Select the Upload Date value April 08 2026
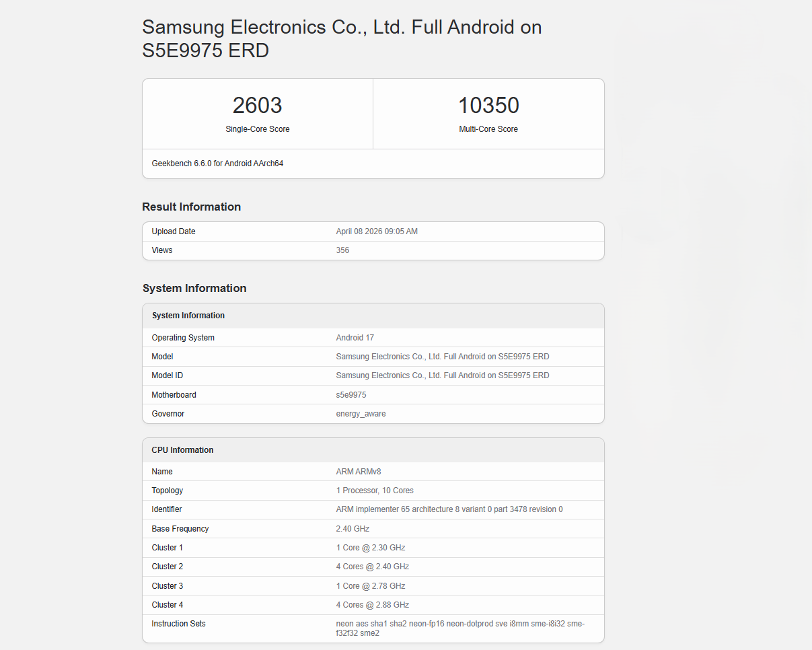This screenshot has width=812, height=650. [x=377, y=231]
